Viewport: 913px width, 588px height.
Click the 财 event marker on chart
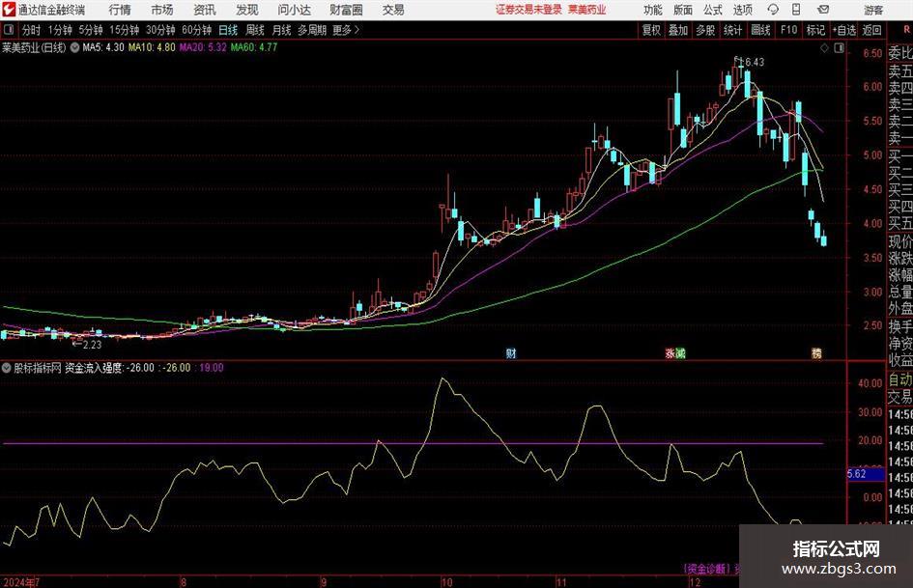click(x=511, y=352)
